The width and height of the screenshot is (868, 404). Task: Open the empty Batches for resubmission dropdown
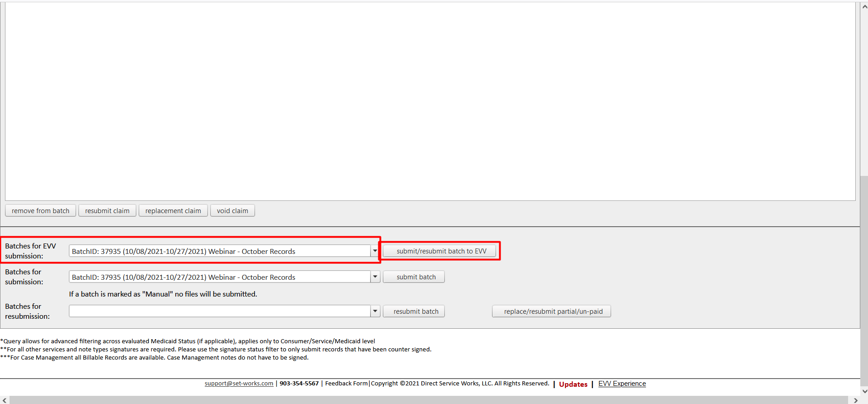[375, 311]
